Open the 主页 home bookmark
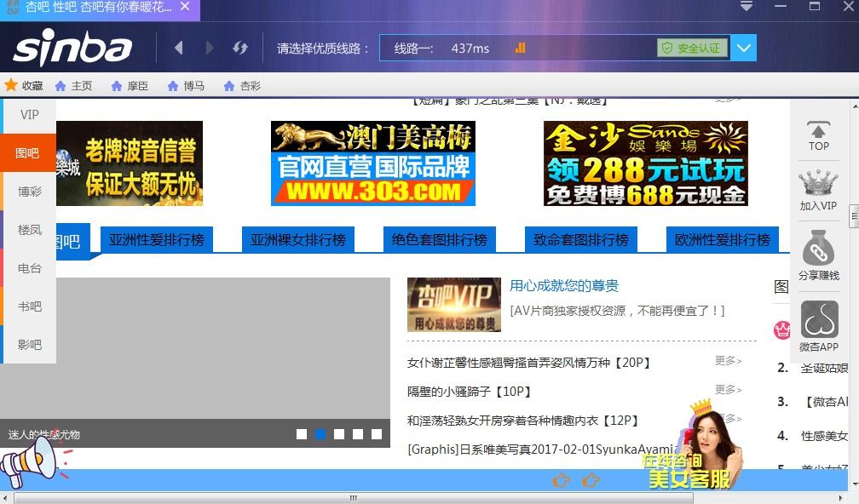 click(74, 86)
